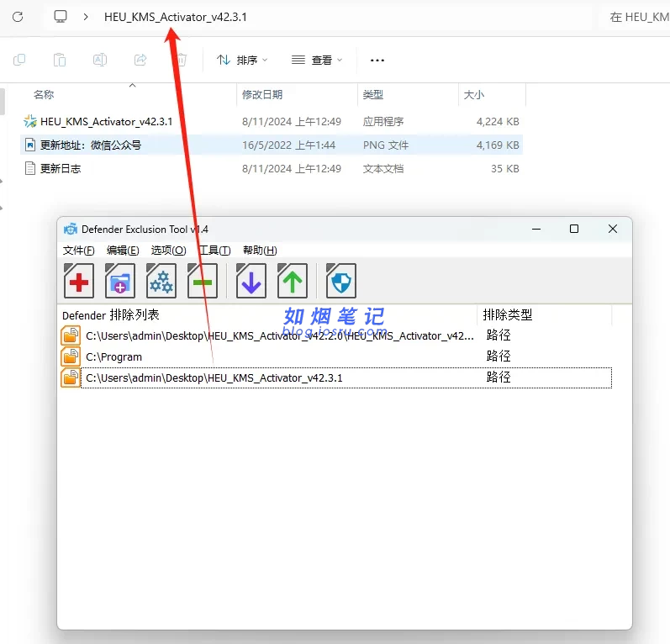The image size is (670, 644).
Task: Click the HEU_KMS_Activator application file icon
Action: [x=30, y=121]
